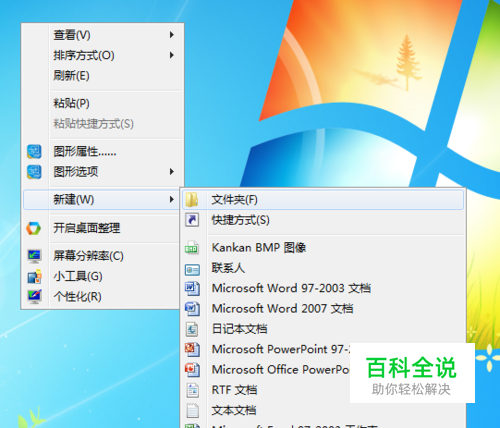Click the desktop organizer icon beside 开启桌面整理
Viewport: 500px width, 428px height.
[34, 228]
